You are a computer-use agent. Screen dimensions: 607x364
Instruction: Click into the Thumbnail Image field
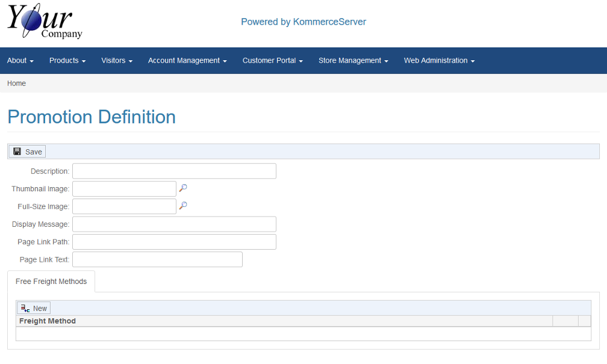click(x=124, y=189)
